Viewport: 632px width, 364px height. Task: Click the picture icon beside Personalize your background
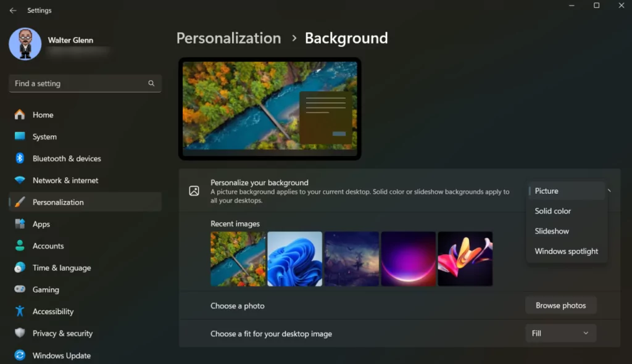click(194, 191)
